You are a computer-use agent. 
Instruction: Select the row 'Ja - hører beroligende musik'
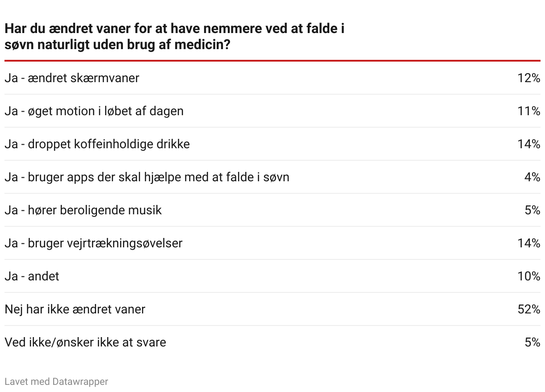pyautogui.click(x=272, y=210)
